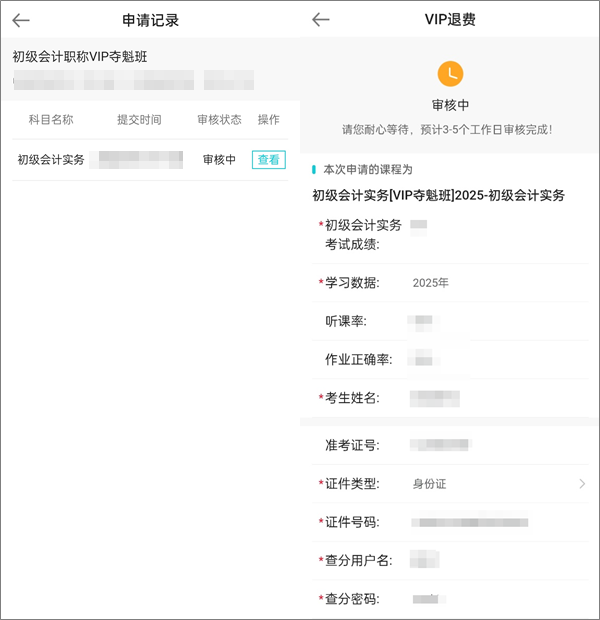This screenshot has height=620, width=600.
Task: Select the 科目名称 column header
Action: tap(51, 120)
